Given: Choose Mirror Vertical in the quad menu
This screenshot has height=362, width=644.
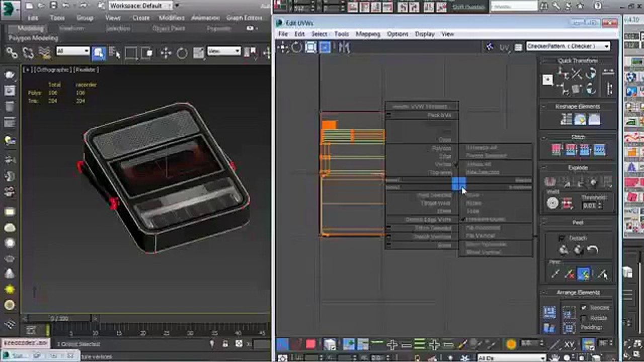Looking at the screenshot, I should tap(482, 252).
